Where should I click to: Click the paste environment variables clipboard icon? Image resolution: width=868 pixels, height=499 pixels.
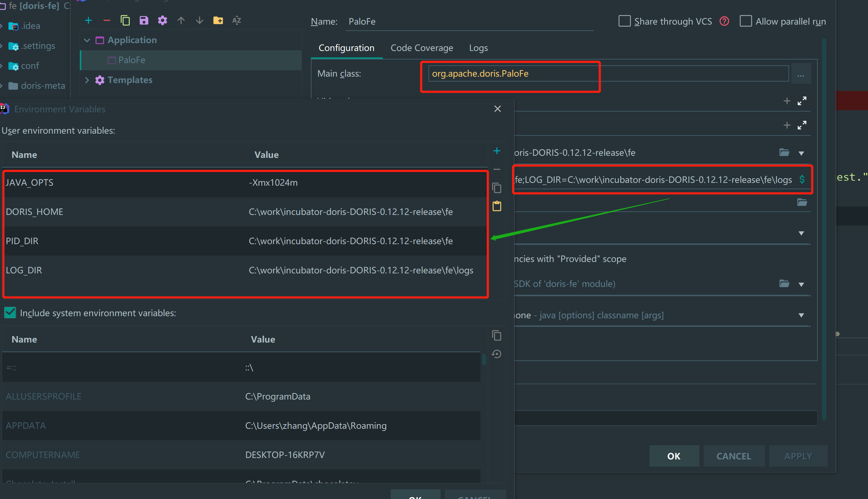click(497, 206)
